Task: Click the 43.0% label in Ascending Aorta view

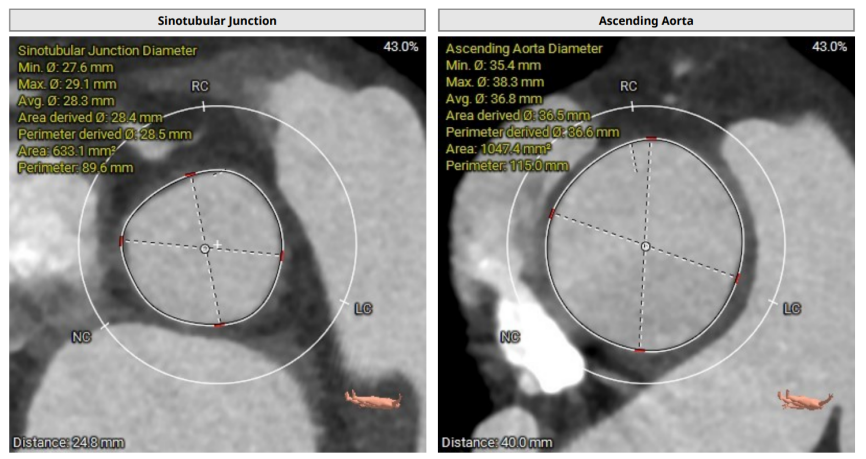Action: tap(829, 47)
